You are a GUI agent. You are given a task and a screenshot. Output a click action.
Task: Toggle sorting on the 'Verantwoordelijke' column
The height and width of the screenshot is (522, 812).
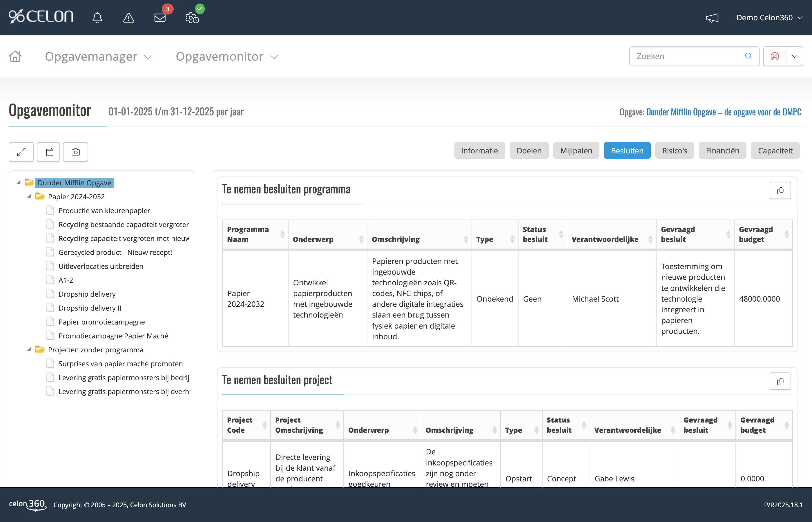651,234
